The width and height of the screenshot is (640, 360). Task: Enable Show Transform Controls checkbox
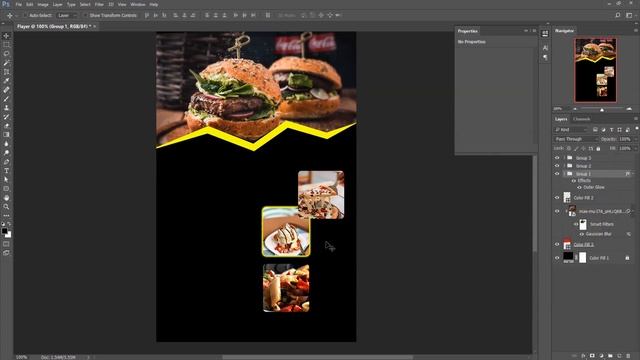click(86, 16)
